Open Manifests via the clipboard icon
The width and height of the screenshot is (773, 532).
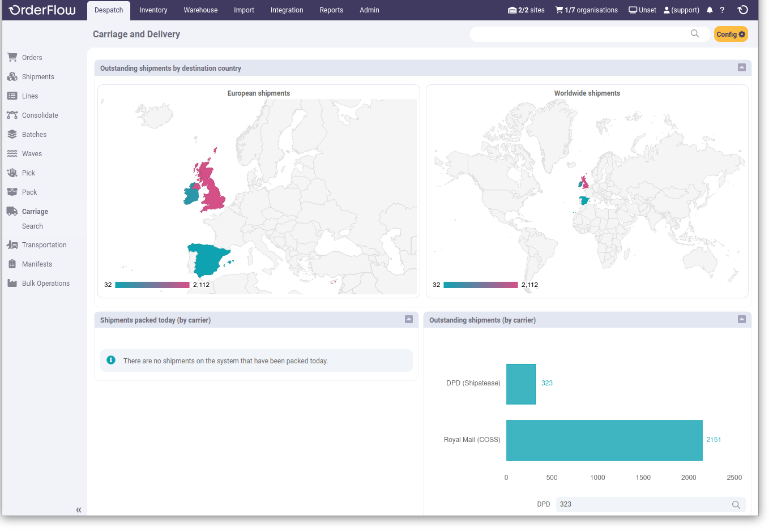(x=12, y=264)
